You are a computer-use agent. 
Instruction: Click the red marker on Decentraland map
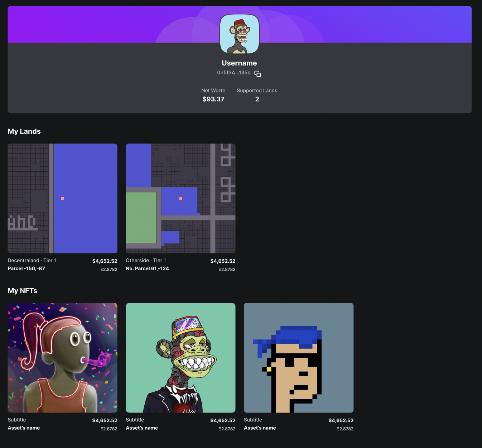(x=63, y=199)
